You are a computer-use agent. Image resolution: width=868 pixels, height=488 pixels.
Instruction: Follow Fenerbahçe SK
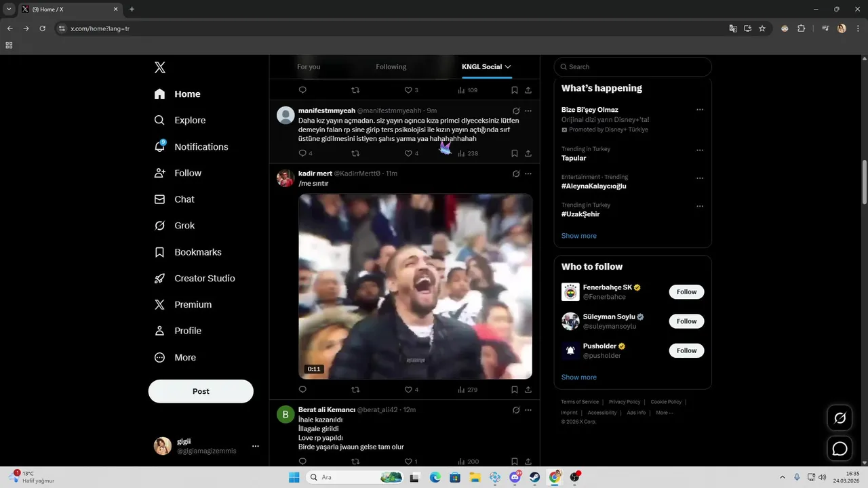(686, 292)
